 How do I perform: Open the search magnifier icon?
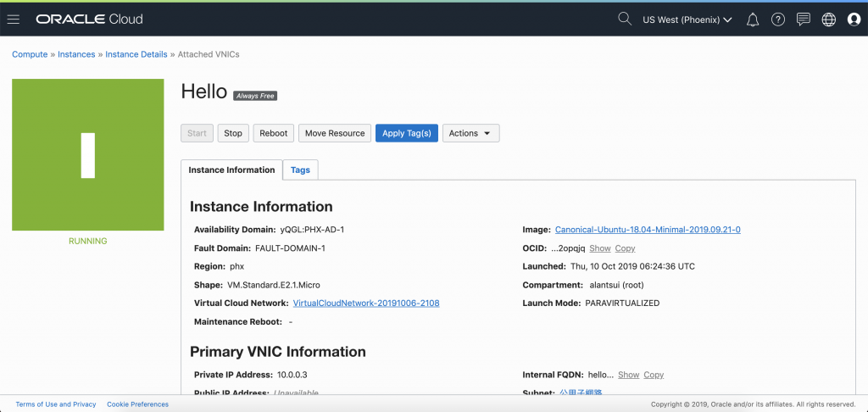[625, 19]
